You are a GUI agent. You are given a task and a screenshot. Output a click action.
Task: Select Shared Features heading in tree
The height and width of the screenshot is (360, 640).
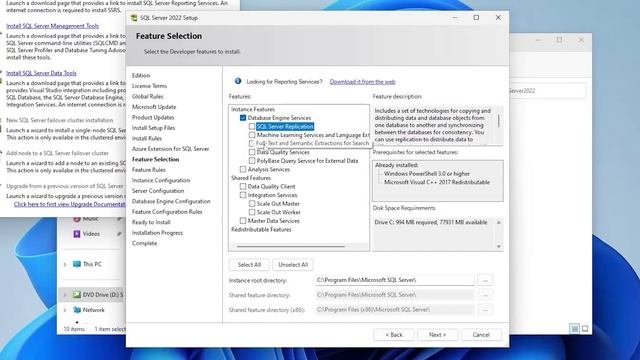click(x=251, y=178)
